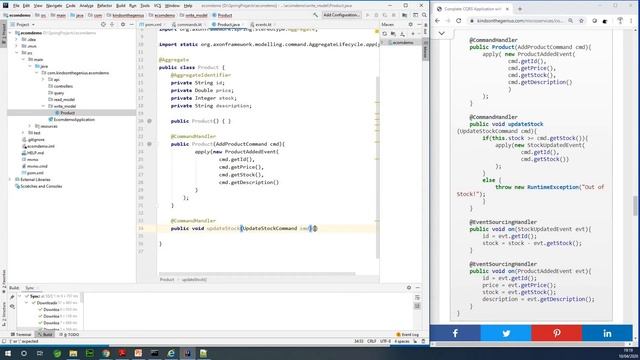Open the Event Log
This screenshot has width=640, height=360.
point(407,335)
